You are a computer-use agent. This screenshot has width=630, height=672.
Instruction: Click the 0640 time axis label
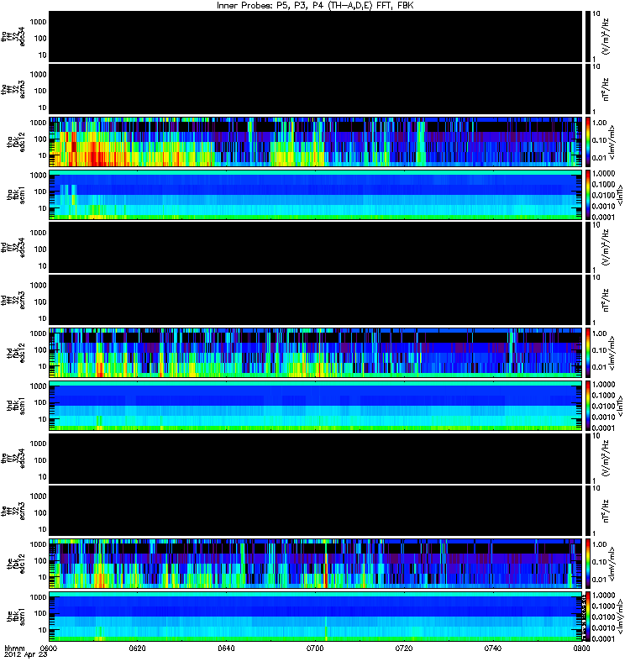[226, 648]
